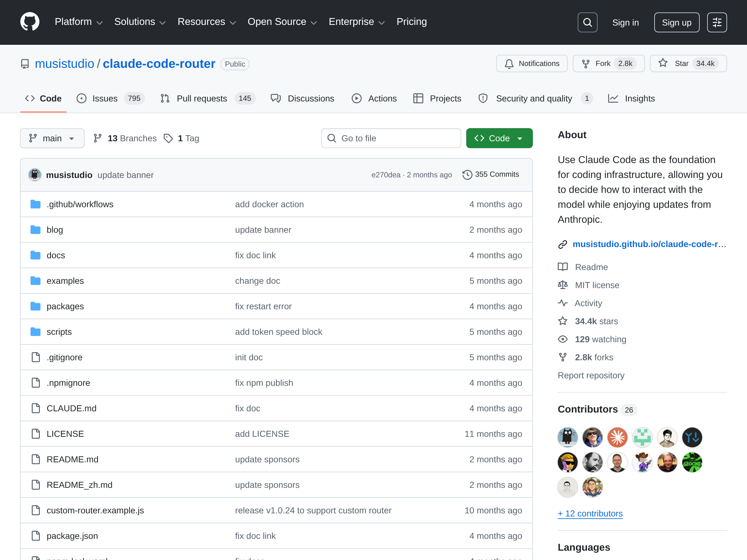Open custom-router.example.js file

pos(95,511)
